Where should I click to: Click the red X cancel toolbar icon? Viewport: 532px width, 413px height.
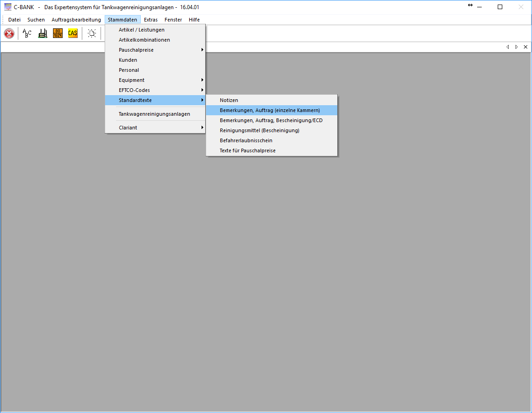tap(9, 33)
